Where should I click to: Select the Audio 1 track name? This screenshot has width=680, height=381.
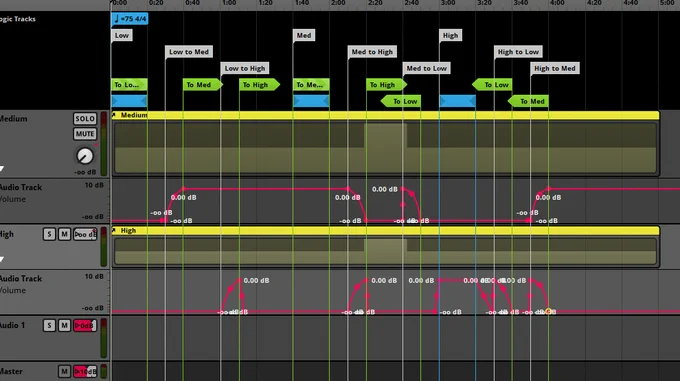12,325
